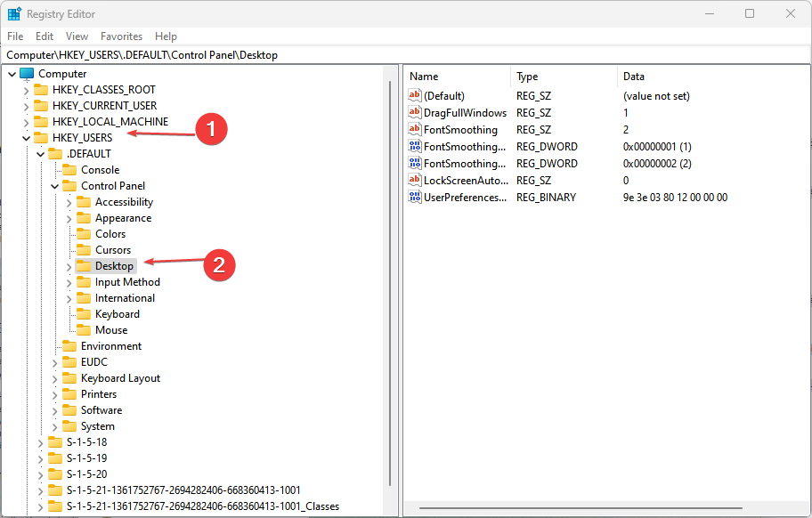The height and width of the screenshot is (518, 812).
Task: Click the DWORD icon of the 0x00000002 row
Action: (x=415, y=164)
